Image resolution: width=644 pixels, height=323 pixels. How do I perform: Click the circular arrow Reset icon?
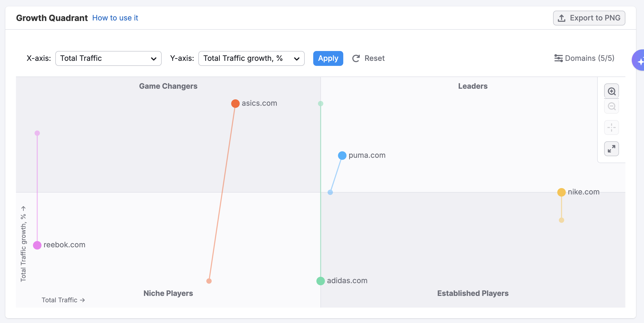pyautogui.click(x=356, y=58)
